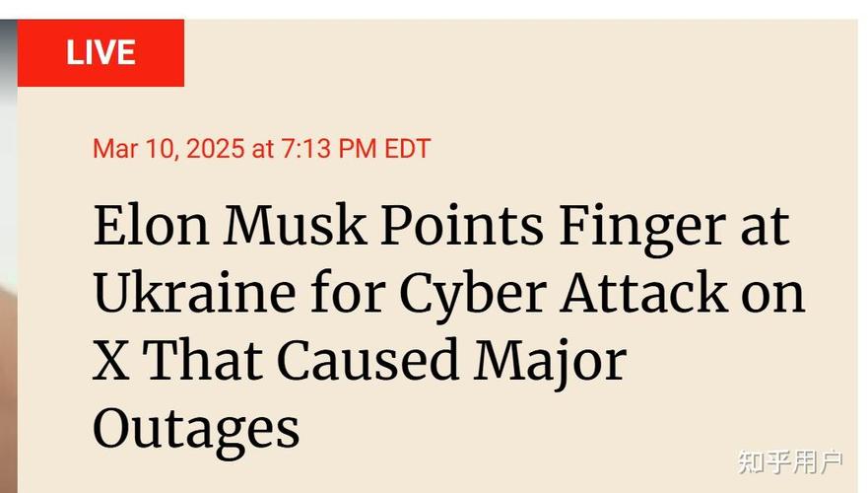Click the 知乎用户 watermark
The width and height of the screenshot is (868, 493).
click(x=790, y=461)
